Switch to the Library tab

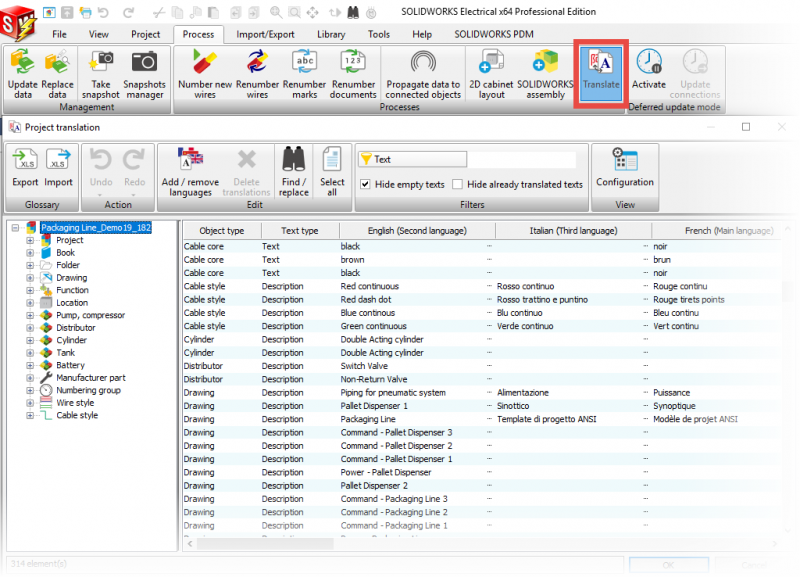[x=331, y=34]
